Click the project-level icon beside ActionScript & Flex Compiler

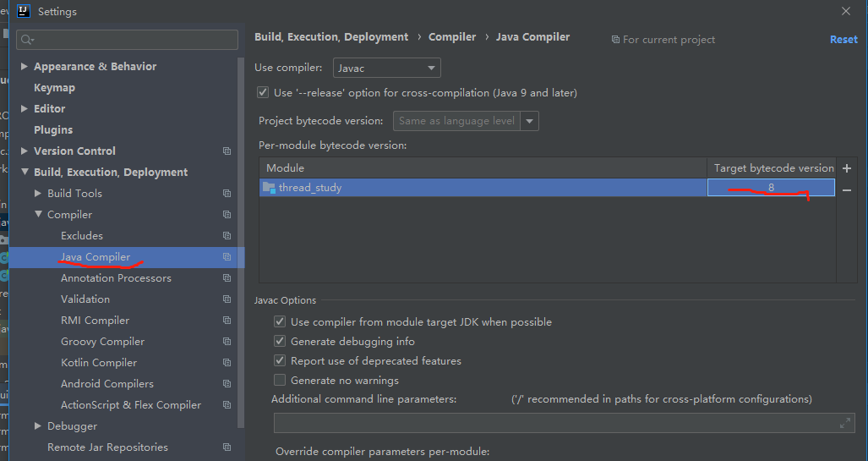[227, 405]
